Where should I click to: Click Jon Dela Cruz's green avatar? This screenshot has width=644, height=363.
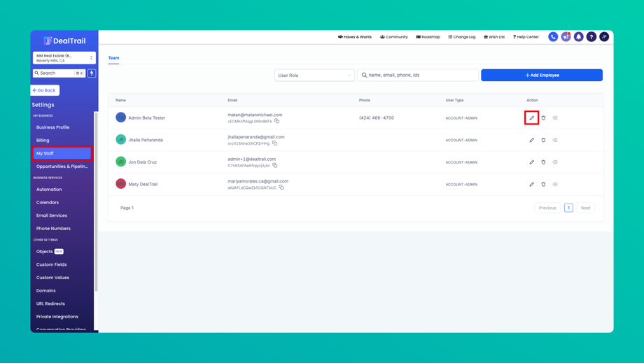point(120,162)
